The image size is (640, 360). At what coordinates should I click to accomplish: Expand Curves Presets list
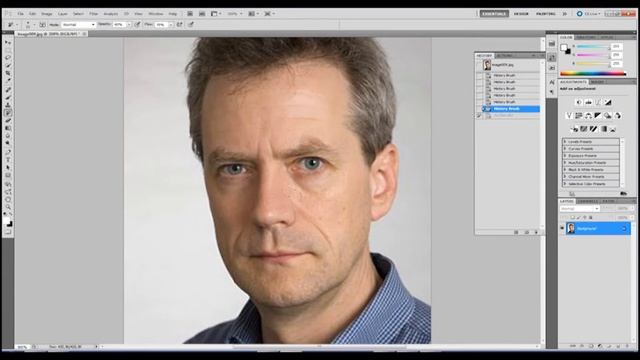click(x=565, y=149)
